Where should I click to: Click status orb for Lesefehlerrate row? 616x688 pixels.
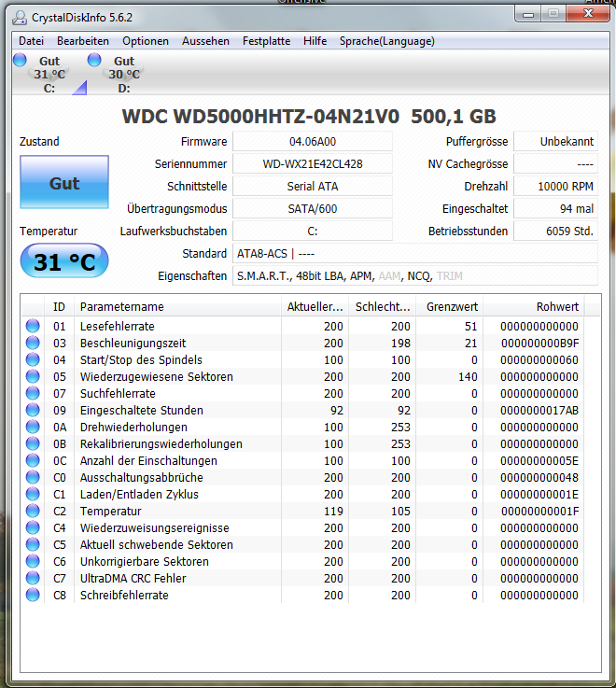pos(33,326)
